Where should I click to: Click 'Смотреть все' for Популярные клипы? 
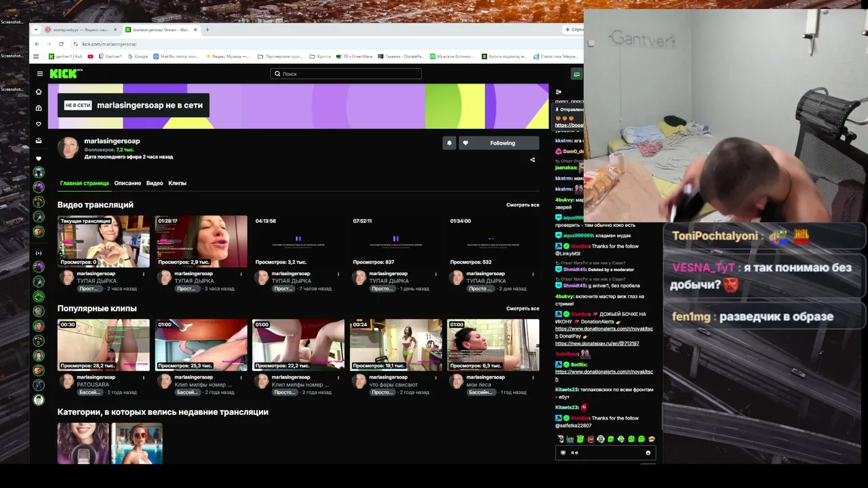pos(523,308)
